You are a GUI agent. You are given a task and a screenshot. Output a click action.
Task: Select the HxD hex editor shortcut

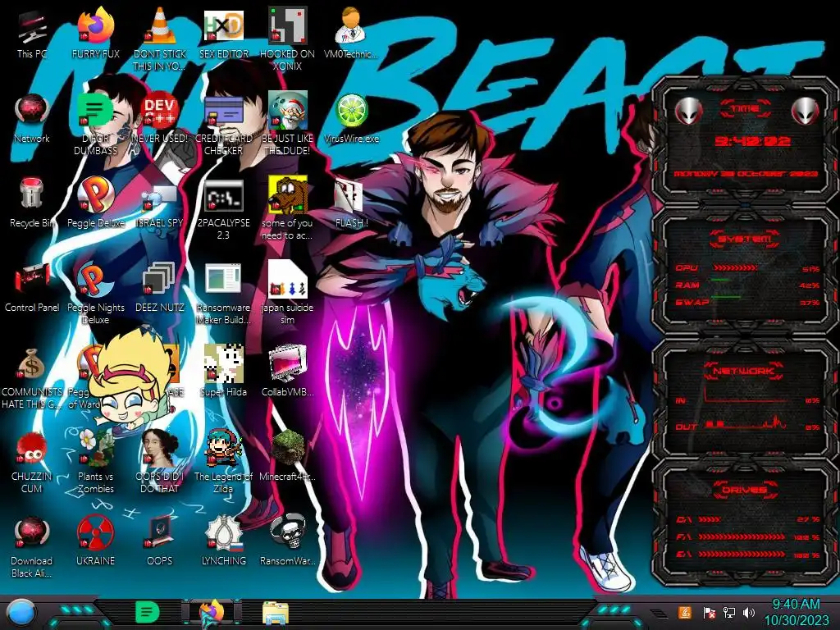[x=223, y=27]
